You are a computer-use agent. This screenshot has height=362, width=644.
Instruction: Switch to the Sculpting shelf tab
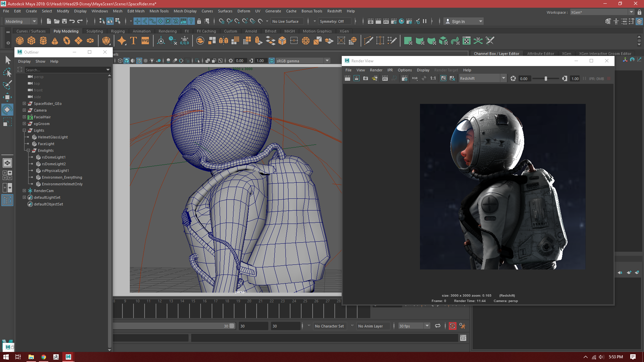(x=95, y=31)
